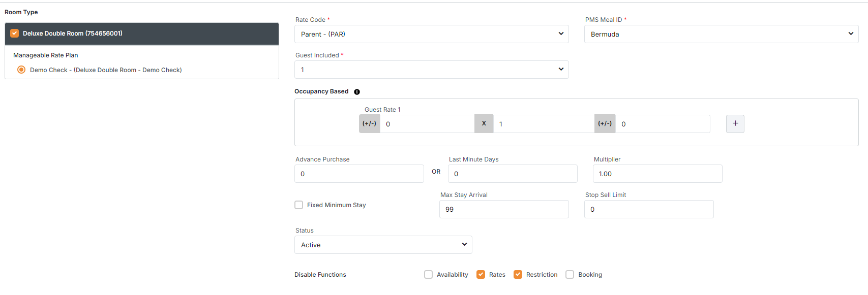Click the first (+/-) sign toggle
This screenshot has width=868, height=295.
tap(369, 124)
